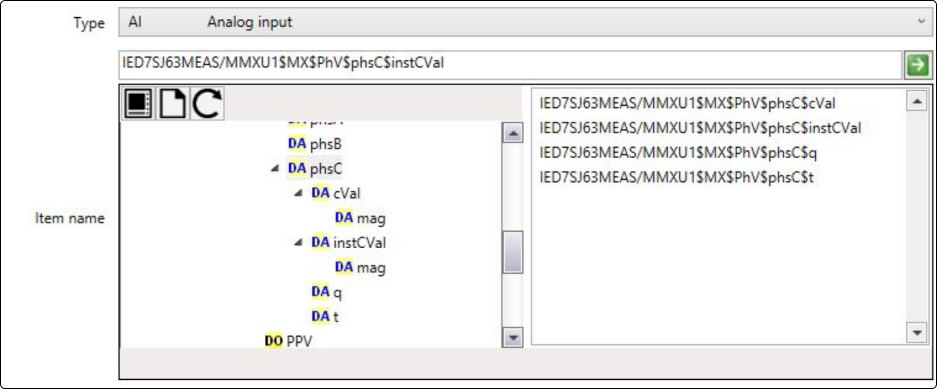937x389 pixels.
Task: Click the green arrow apply button
Action: click(917, 65)
